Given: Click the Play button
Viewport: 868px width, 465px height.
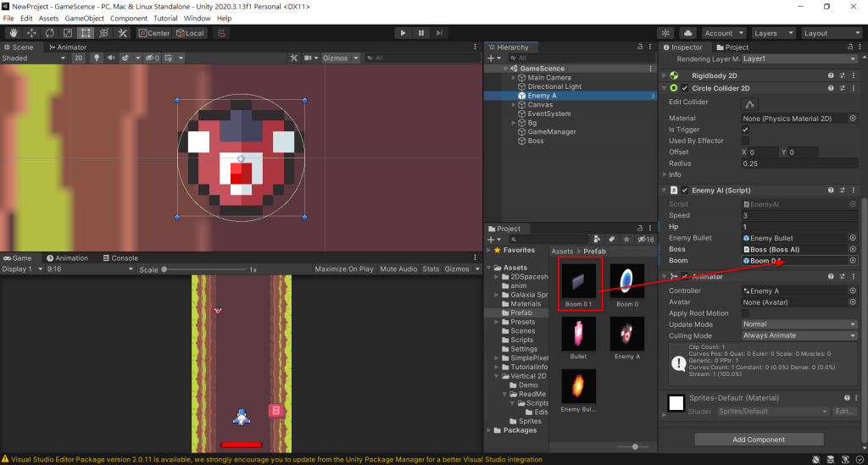Looking at the screenshot, I should [x=403, y=33].
